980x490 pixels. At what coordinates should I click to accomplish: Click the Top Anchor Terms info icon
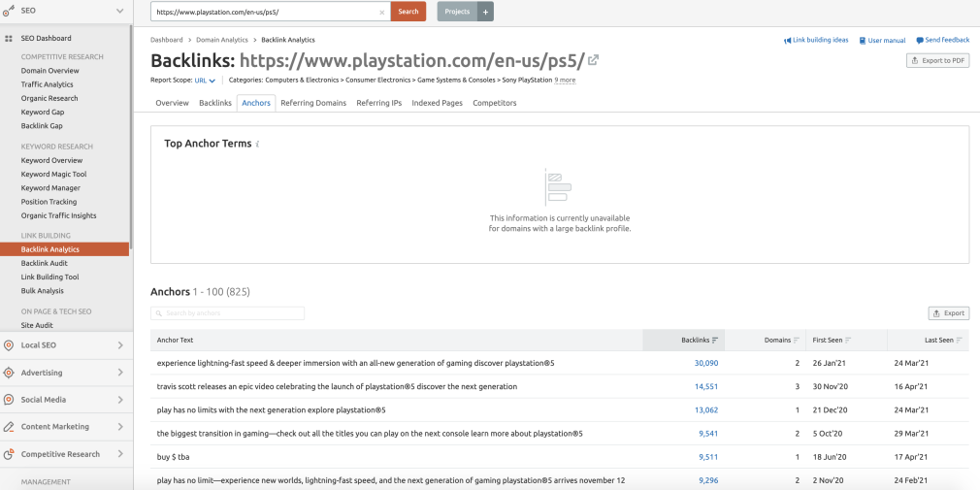257,145
